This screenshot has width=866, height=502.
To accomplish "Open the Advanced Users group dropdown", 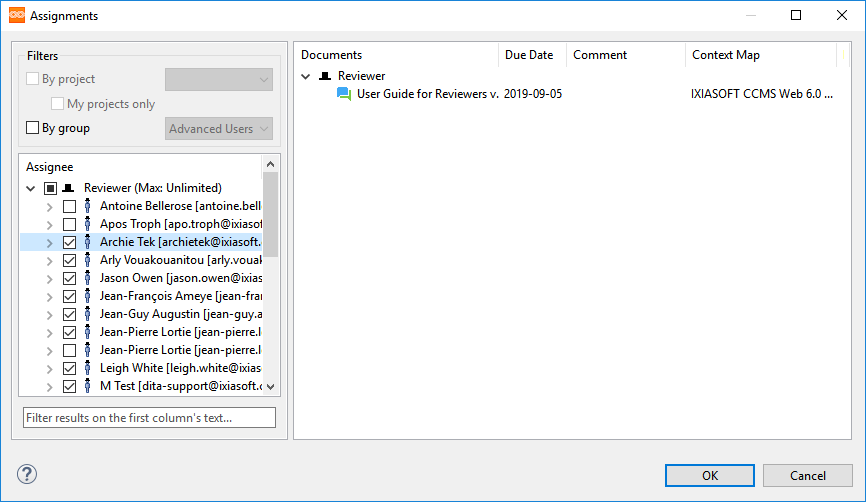I will (219, 129).
